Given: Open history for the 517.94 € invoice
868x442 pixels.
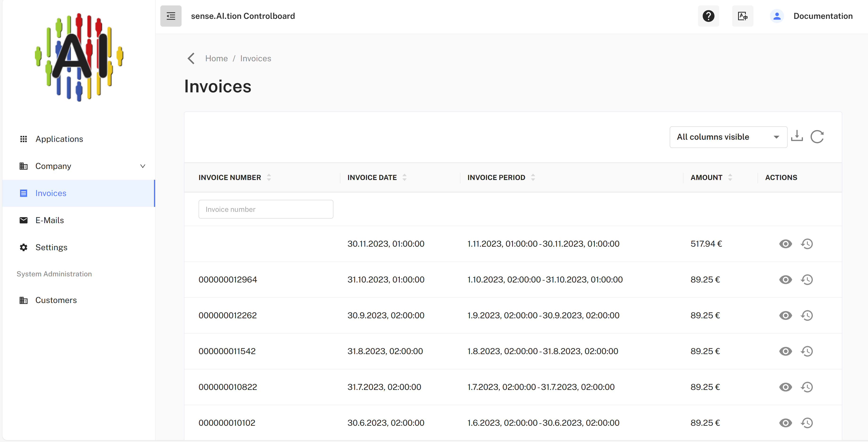Looking at the screenshot, I should pos(807,244).
